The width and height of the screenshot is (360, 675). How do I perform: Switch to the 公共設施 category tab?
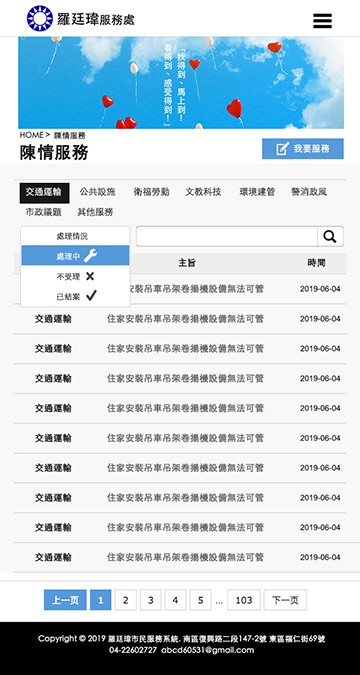click(97, 192)
